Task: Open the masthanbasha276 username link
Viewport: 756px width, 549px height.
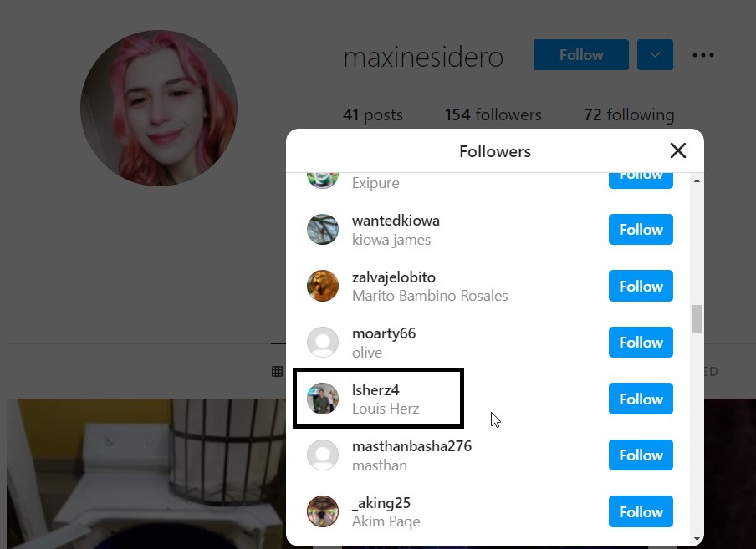Action: (x=411, y=446)
